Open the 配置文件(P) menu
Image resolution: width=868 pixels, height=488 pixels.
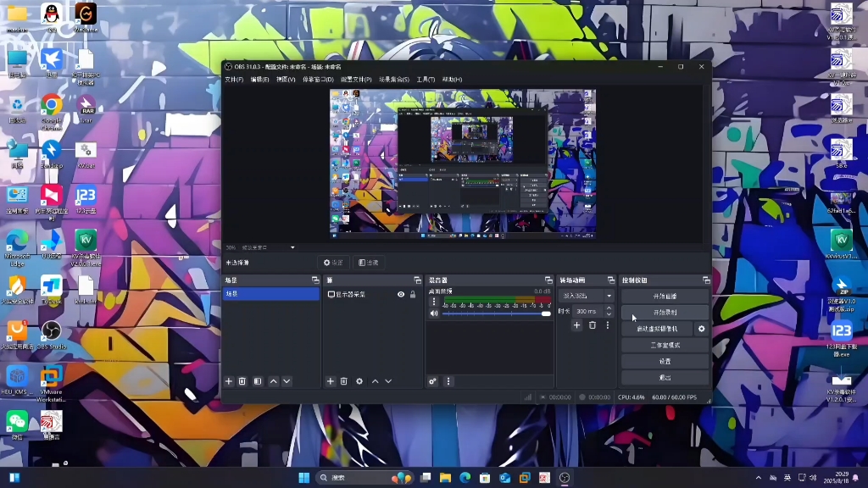(x=356, y=80)
